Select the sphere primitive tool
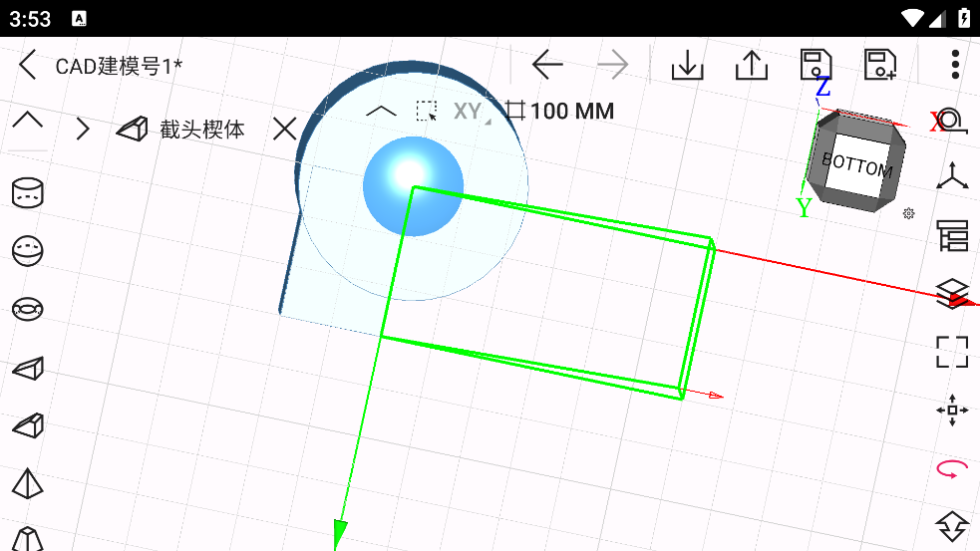The image size is (980, 551). pyautogui.click(x=28, y=251)
